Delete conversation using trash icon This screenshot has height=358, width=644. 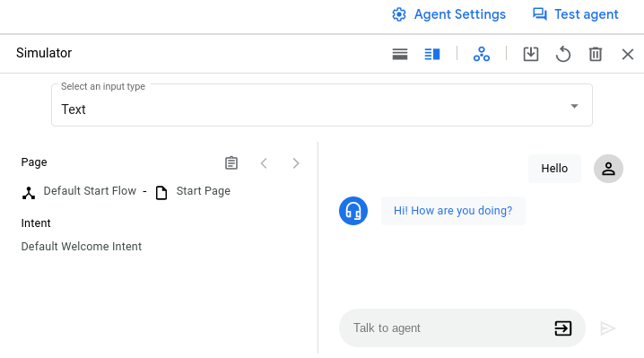click(x=596, y=54)
